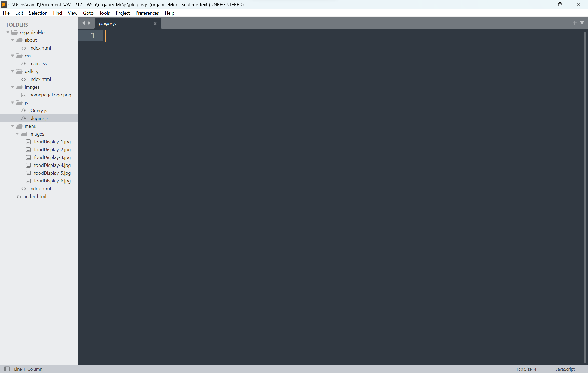
Task: Open the File menu
Action: (x=7, y=13)
